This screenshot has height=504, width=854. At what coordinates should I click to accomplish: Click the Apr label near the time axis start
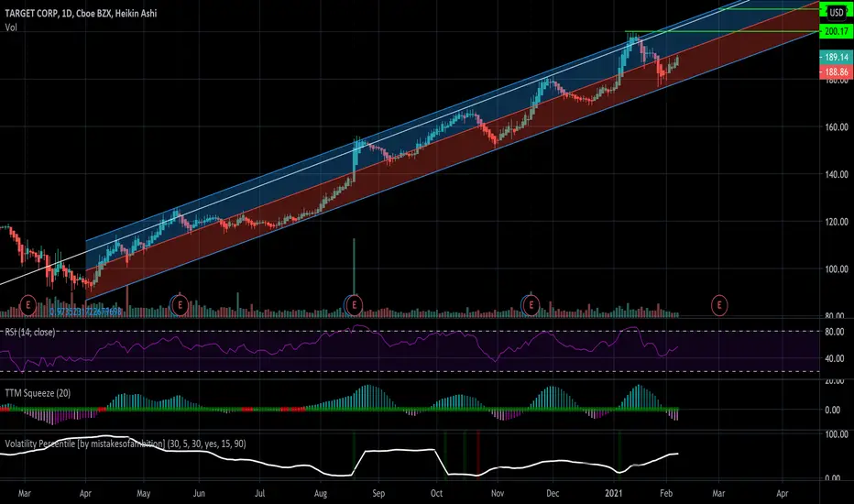85,493
